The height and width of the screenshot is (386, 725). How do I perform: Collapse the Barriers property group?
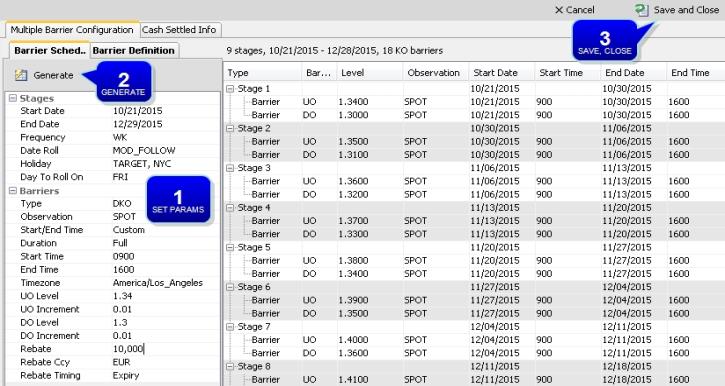[13, 190]
